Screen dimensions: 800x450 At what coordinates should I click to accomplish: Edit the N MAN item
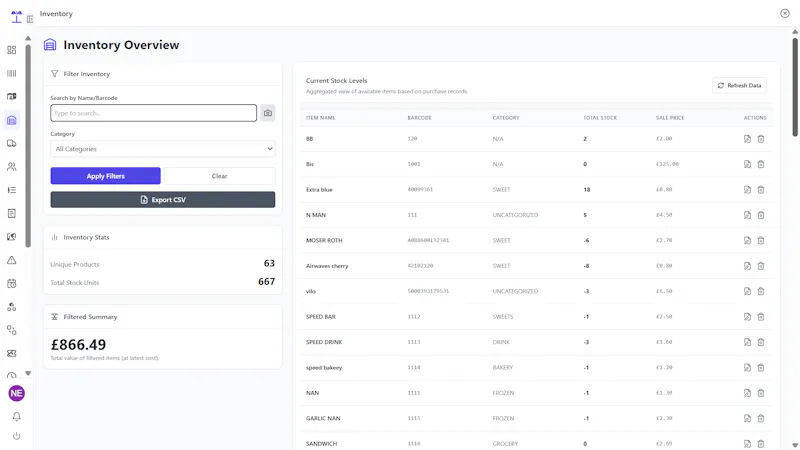point(747,215)
